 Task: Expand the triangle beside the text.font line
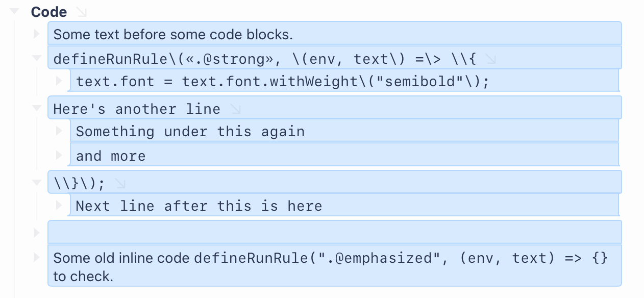coord(59,81)
